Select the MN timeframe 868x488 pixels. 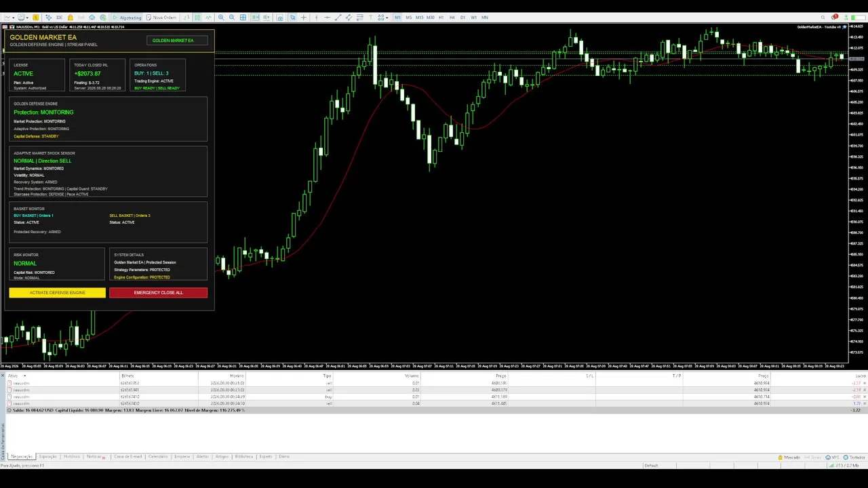[x=485, y=18]
